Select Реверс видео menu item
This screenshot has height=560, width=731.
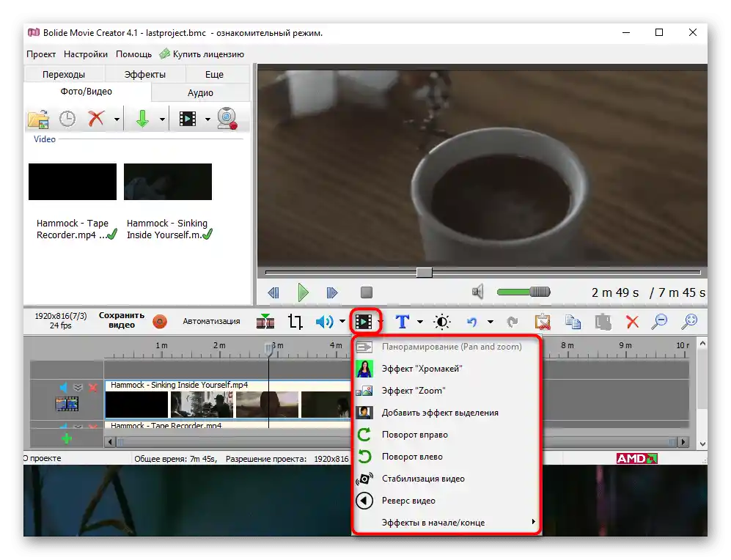tap(447, 501)
